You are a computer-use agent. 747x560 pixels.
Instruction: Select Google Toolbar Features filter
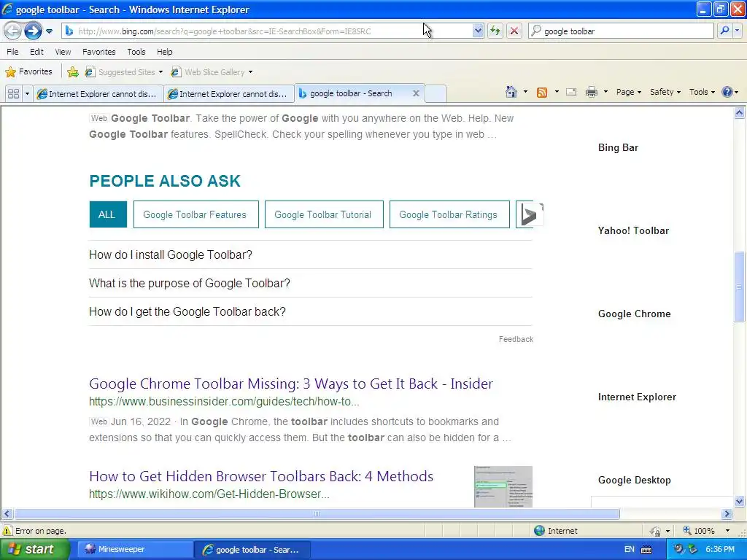[196, 214]
